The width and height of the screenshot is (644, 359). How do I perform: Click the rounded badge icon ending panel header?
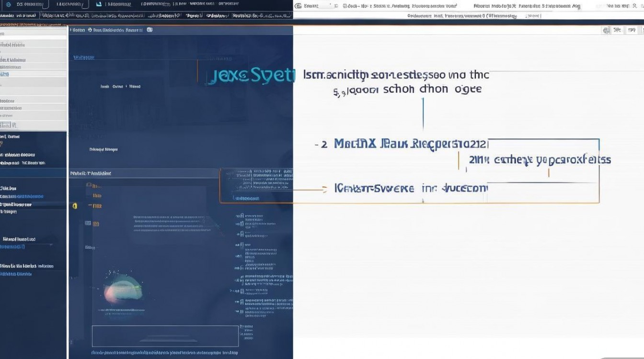point(149,30)
